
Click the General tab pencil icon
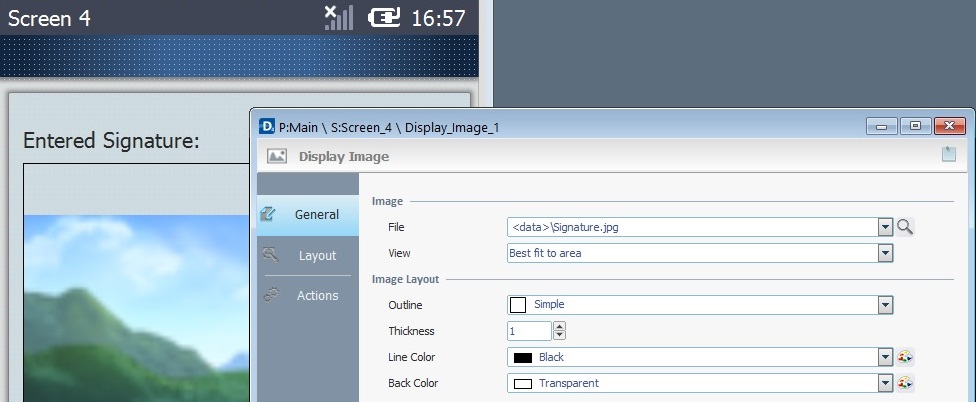point(270,214)
